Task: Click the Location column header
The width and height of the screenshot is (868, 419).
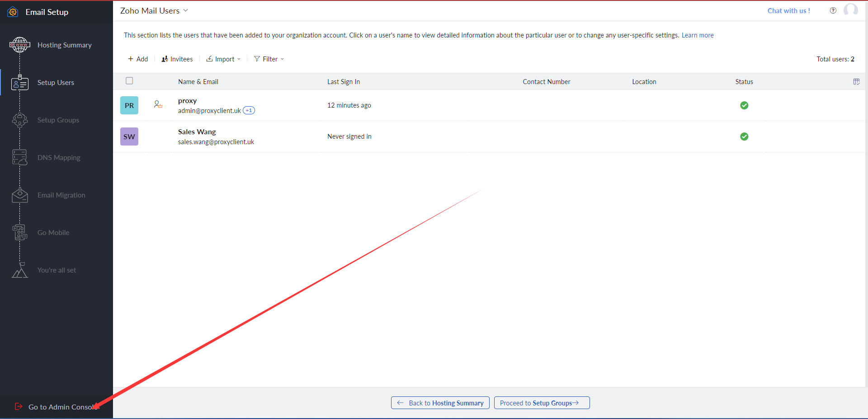Action: (644, 82)
